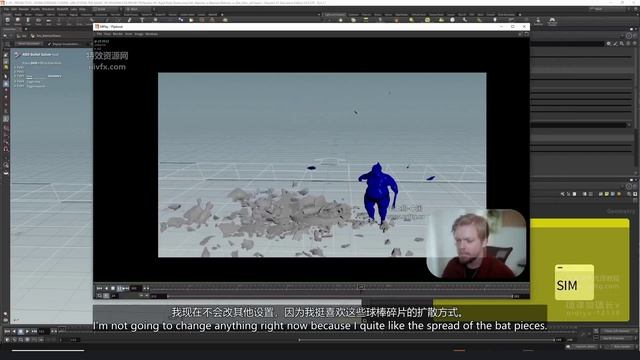Viewport: 640px width, 360px height.
Task: Click the Point Light shelf tool
Action: coord(341,20)
